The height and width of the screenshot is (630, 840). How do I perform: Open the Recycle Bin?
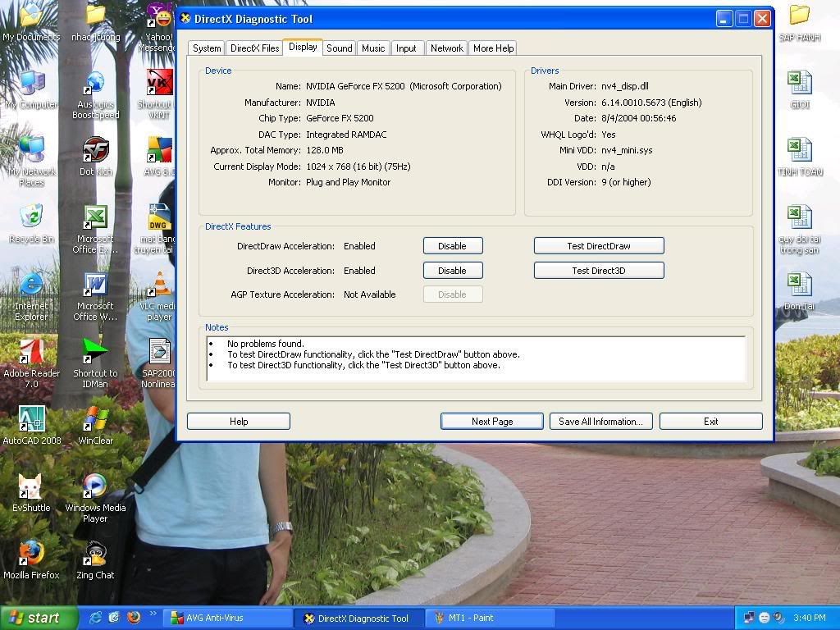31,225
